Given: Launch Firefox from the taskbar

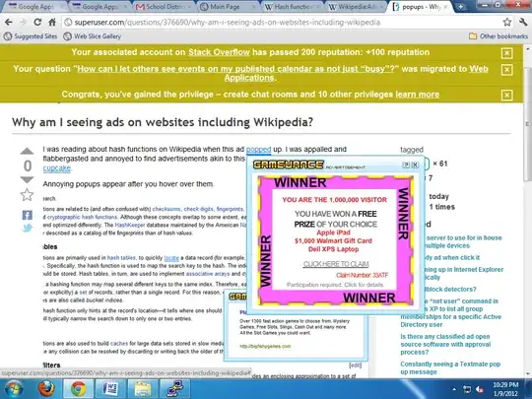Looking at the screenshot, I should (x=46, y=389).
